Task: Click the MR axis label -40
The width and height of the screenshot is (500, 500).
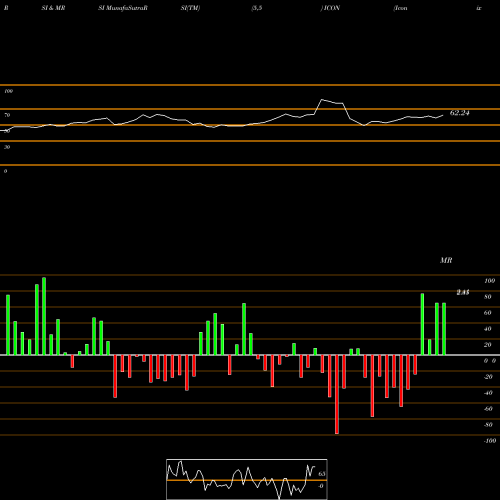Action: pos(488,393)
